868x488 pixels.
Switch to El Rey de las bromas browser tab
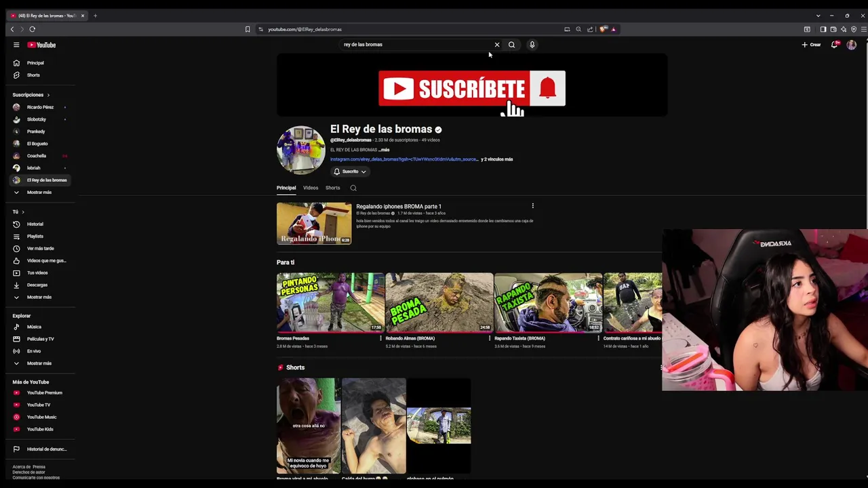click(x=46, y=16)
